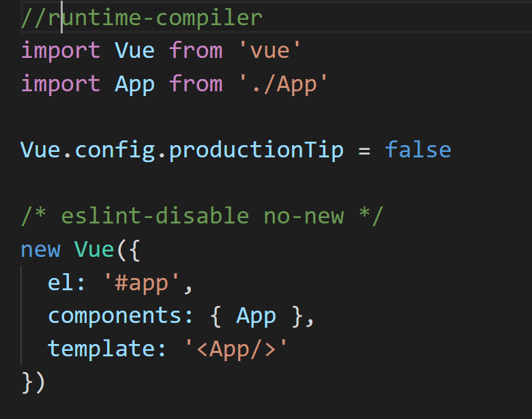
Task: Click App inside the components braces
Action: [x=256, y=316]
